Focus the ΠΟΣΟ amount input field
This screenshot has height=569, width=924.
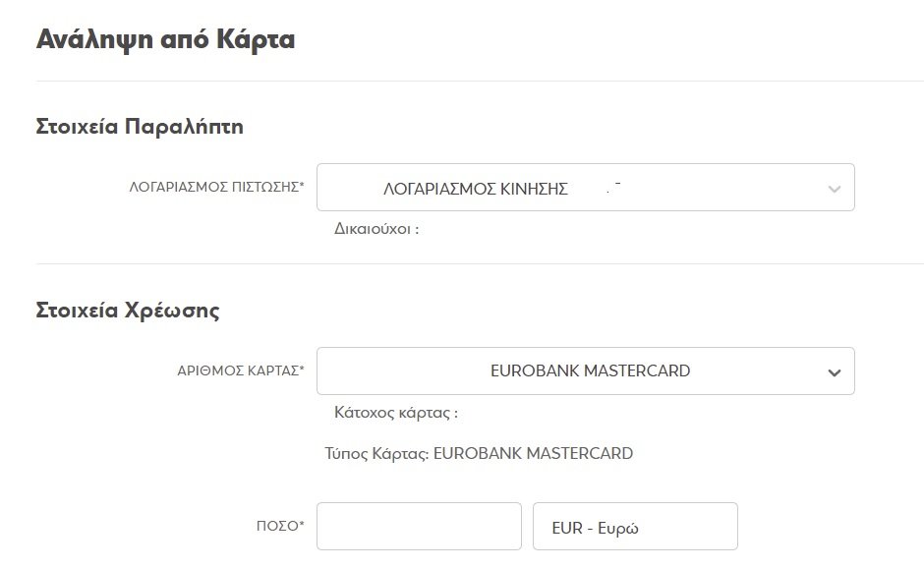(419, 527)
